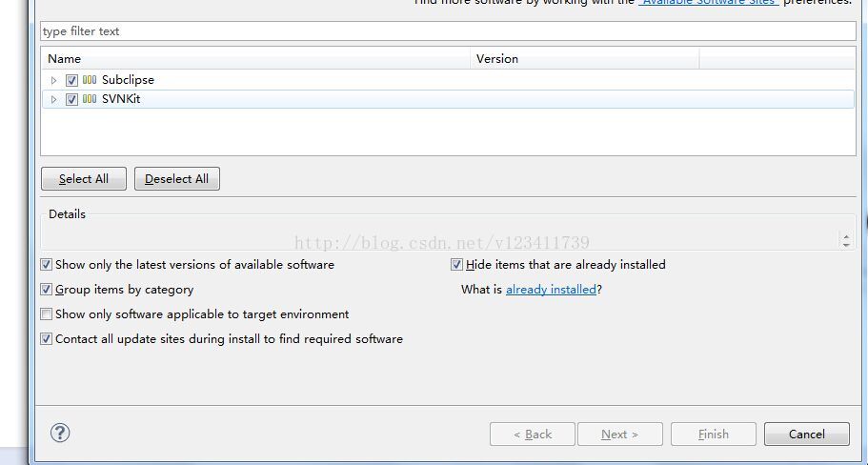Click the Details scroll up arrow
Image resolution: width=868 pixels, height=465 pixels.
pyautogui.click(x=846, y=236)
